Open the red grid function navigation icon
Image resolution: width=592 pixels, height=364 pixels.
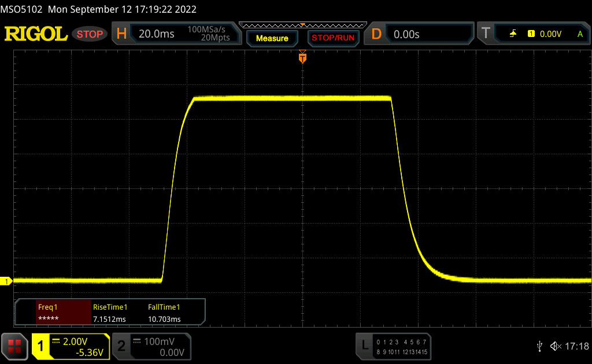click(14, 346)
